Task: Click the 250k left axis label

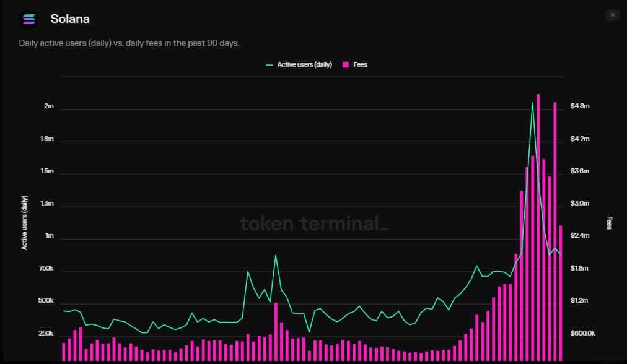Action: tap(46, 333)
